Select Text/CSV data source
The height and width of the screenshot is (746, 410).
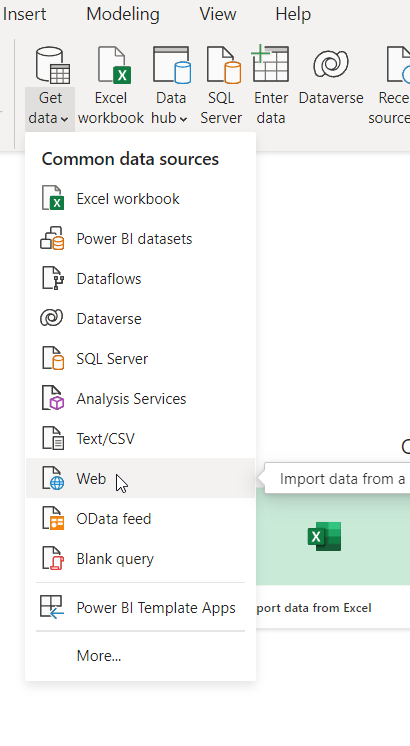(141, 438)
